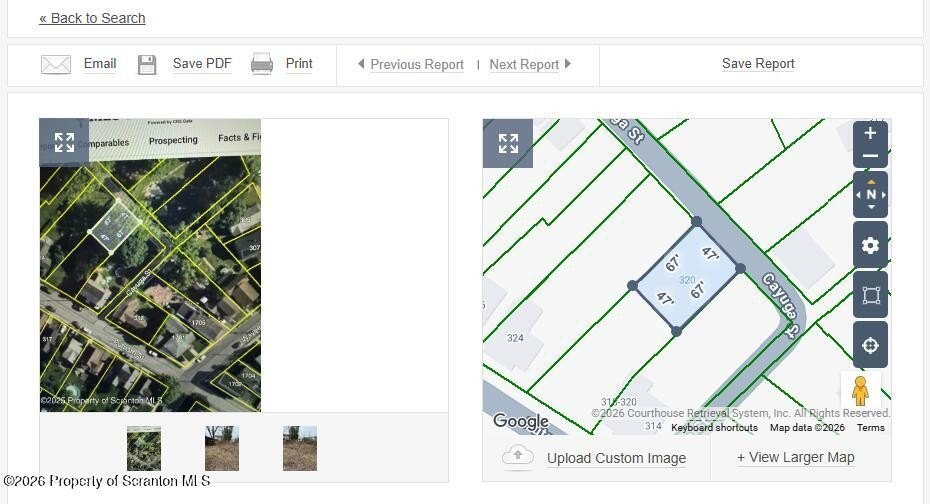Image resolution: width=930 pixels, height=504 pixels.
Task: Open map settings gear icon
Action: (x=870, y=245)
